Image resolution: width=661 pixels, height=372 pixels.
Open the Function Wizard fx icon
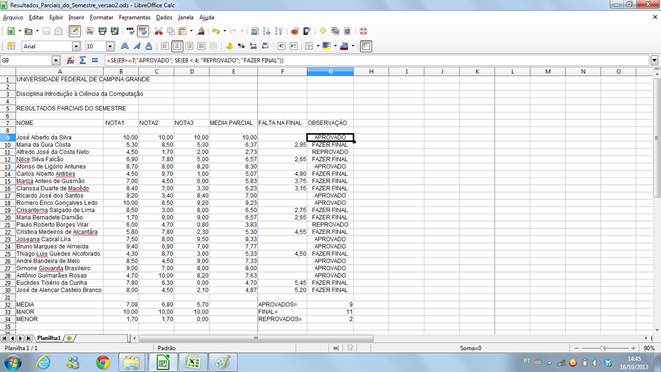coord(70,61)
